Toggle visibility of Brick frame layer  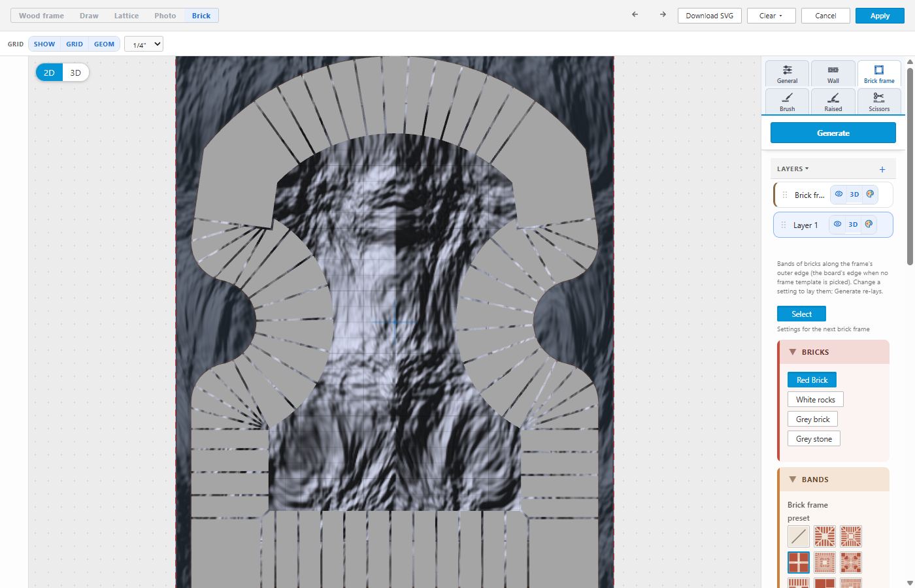839,194
